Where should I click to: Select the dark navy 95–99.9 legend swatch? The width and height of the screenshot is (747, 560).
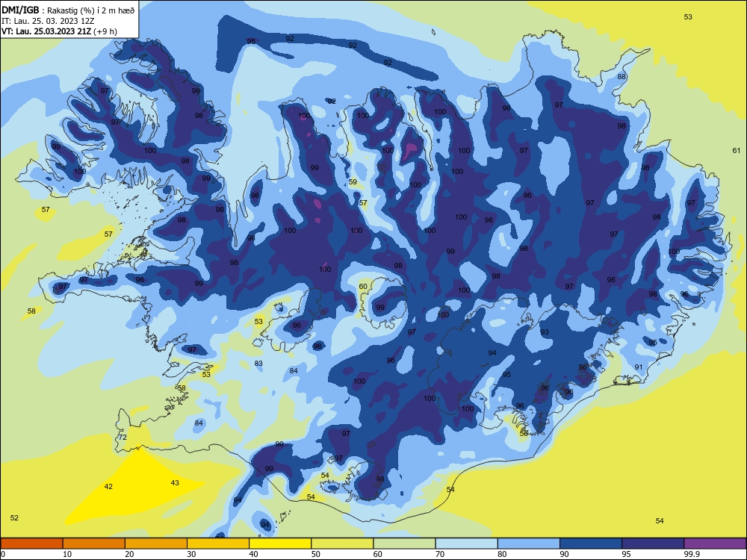click(653, 544)
